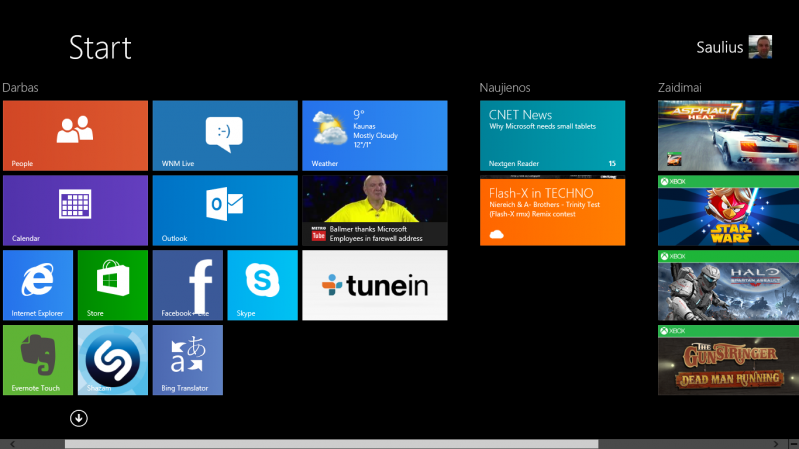Launch the Shazam app tile
Screen dimensions: 799x449
coord(113,360)
